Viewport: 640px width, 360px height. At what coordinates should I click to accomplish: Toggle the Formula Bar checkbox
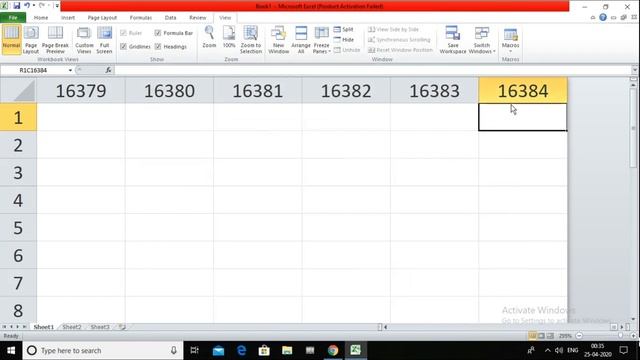(158, 33)
